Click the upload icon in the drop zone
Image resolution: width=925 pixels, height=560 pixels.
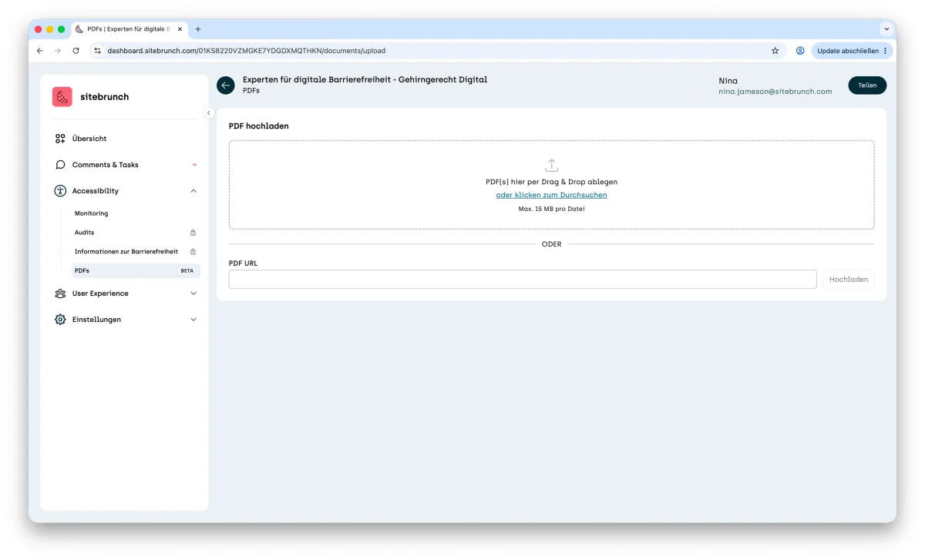coord(552,165)
